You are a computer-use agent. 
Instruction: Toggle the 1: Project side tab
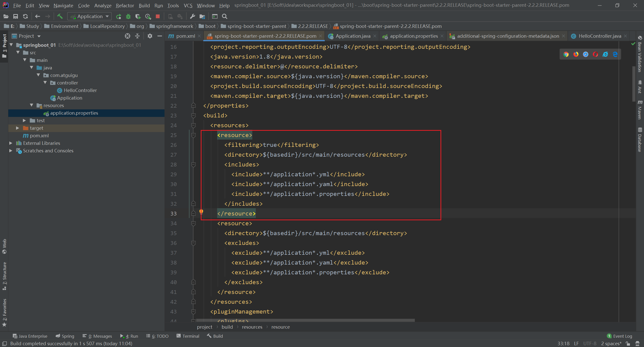4,46
